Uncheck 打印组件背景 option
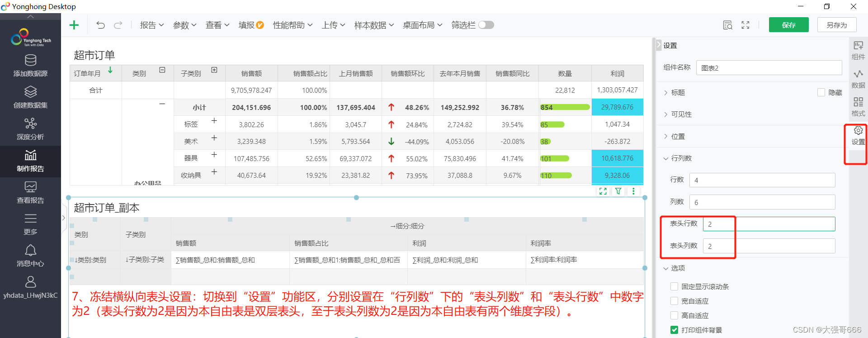The height and width of the screenshot is (338, 868). pos(674,330)
